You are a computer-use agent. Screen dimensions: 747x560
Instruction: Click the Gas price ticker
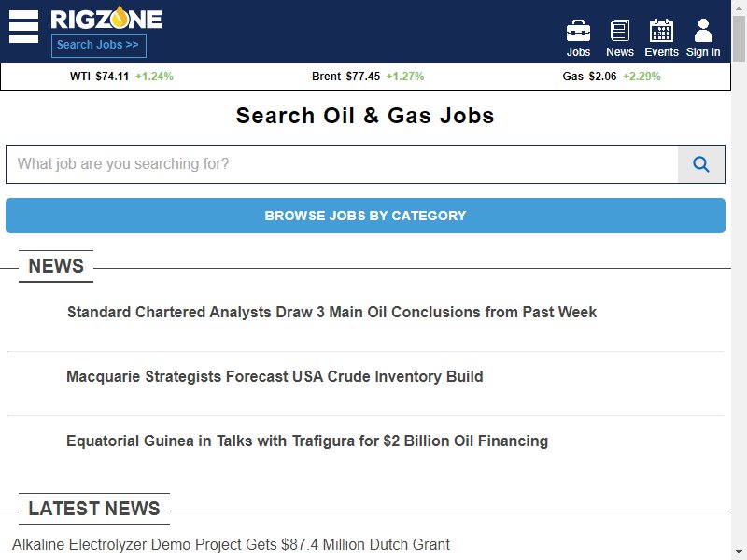(x=612, y=77)
